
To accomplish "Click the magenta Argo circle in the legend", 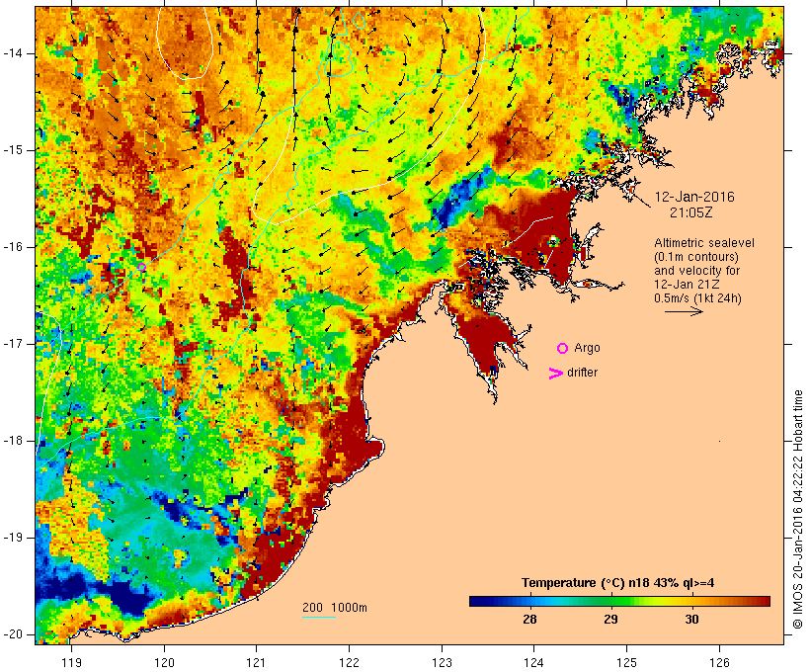I will 563,348.
